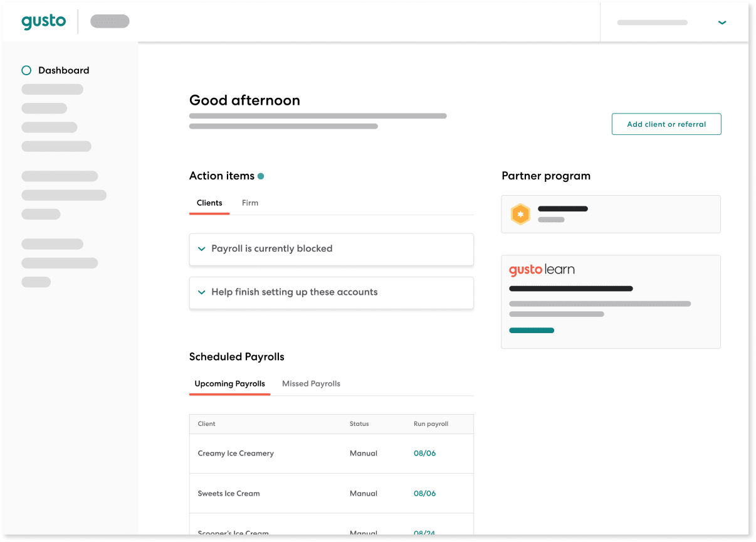Viewport: 756px width, 542px height.
Task: Click the Gusto Learn logo
Action: 542,270
